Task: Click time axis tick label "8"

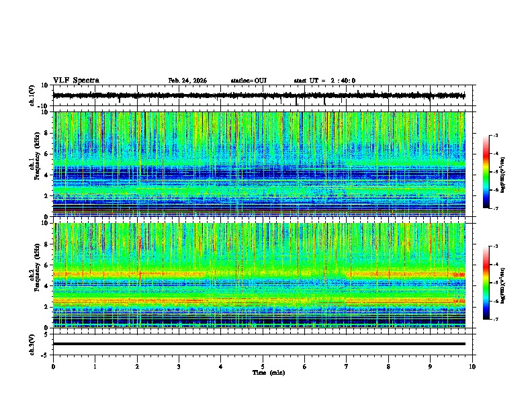Action: 388,367
